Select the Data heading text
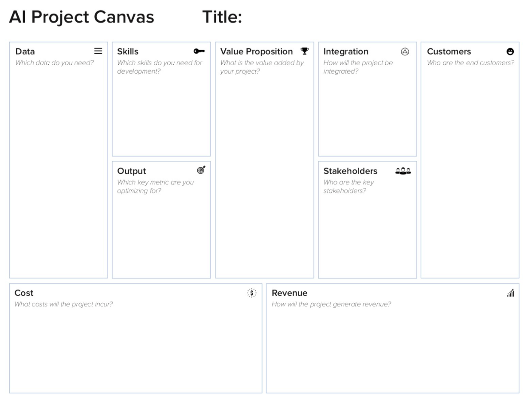The image size is (532, 404). pyautogui.click(x=25, y=51)
